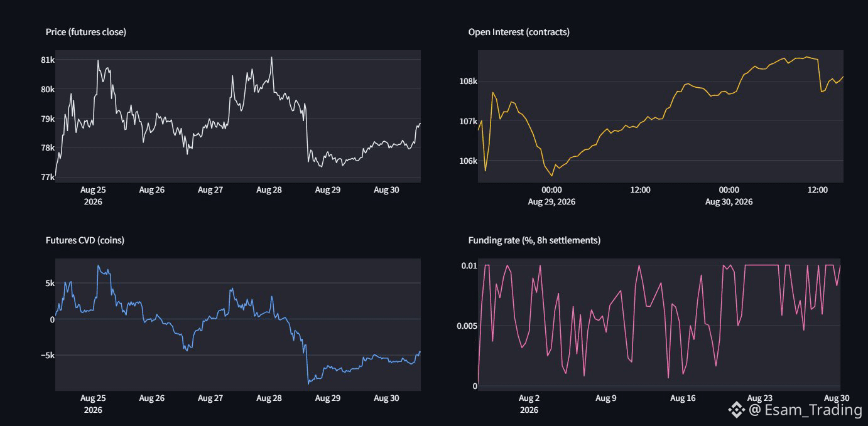Click the "Open Interest (contracts)" chart title
This screenshot has width=868, height=426.
point(519,32)
